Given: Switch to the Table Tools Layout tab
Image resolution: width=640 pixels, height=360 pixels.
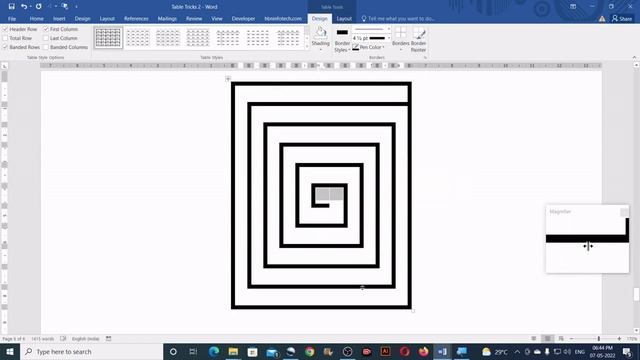Looking at the screenshot, I should point(344,19).
